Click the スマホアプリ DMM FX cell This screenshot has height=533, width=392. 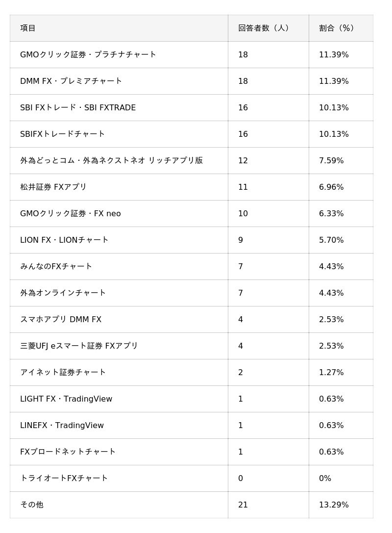click(61, 319)
